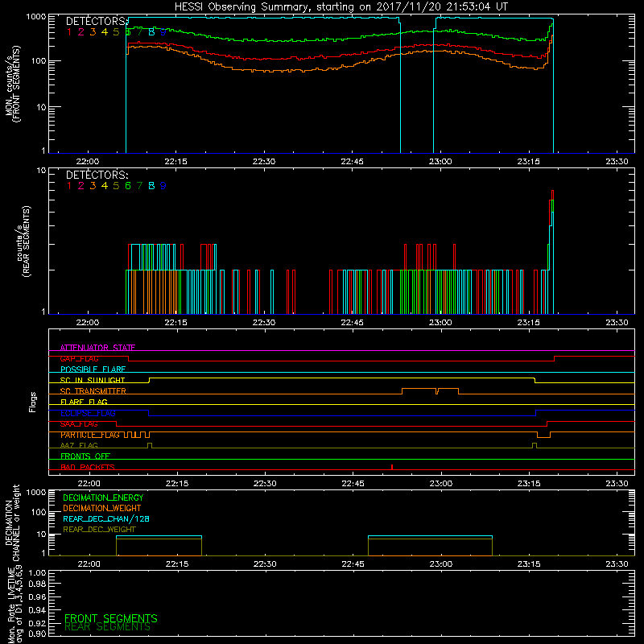
Task: Click the BAD_PACKETS red spike marker
Action: 392,467
